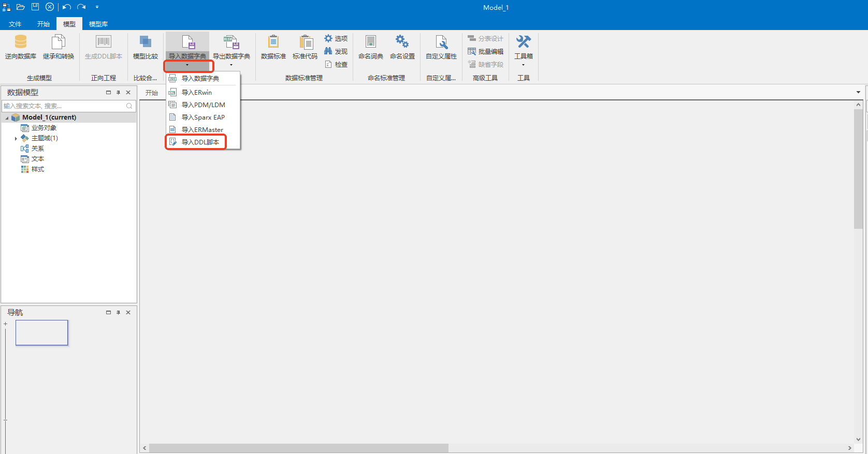868x454 pixels.
Task: Open dropdown arrow under 导入数据字典
Action: [187, 65]
